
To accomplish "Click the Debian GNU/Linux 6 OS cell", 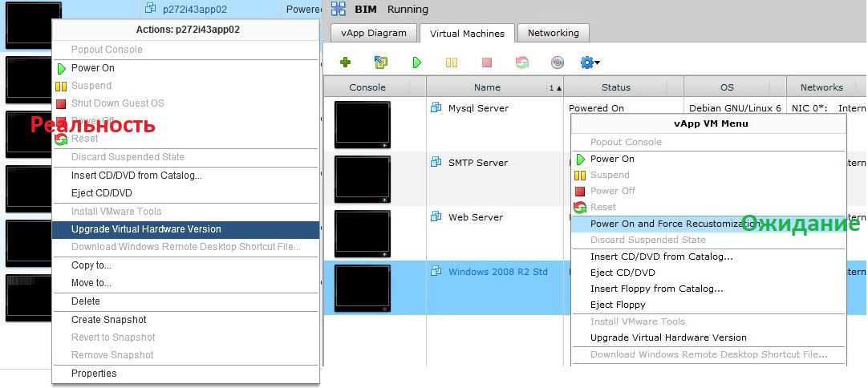I will 735,108.
